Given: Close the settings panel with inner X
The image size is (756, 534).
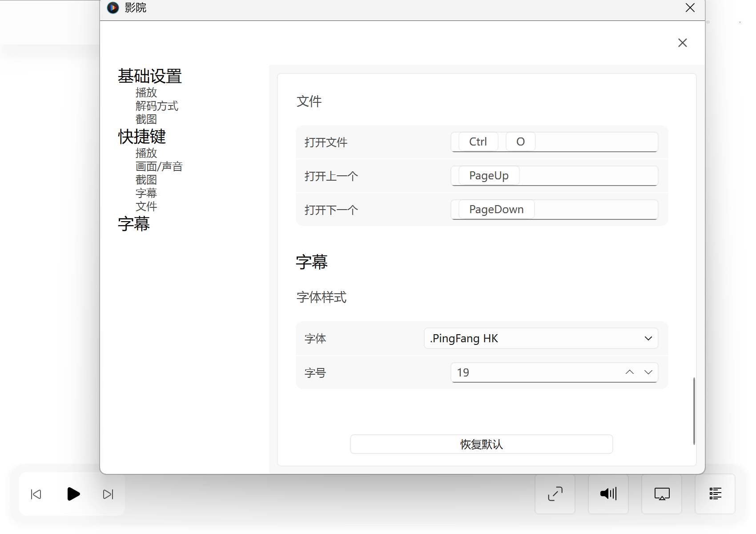Looking at the screenshot, I should point(683,43).
